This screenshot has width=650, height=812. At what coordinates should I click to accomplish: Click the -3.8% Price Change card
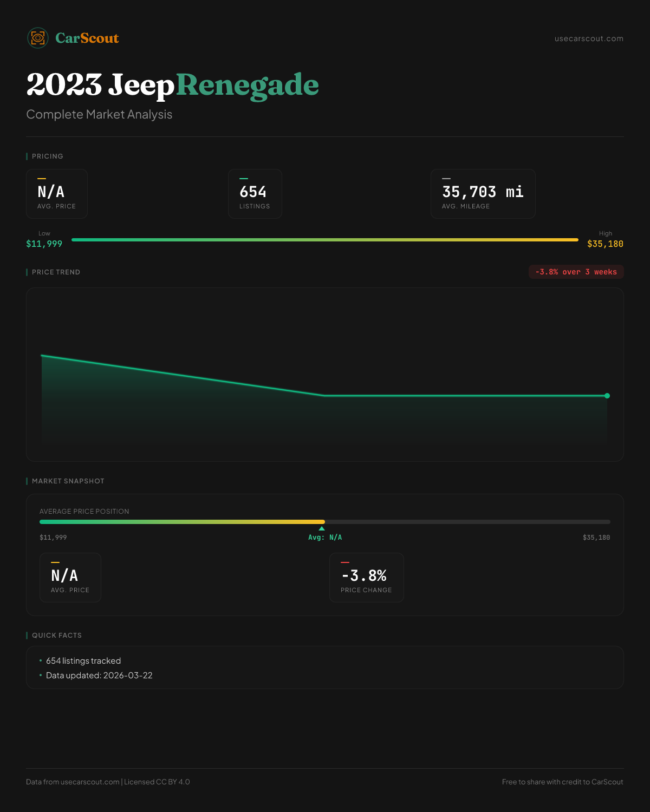pos(366,578)
